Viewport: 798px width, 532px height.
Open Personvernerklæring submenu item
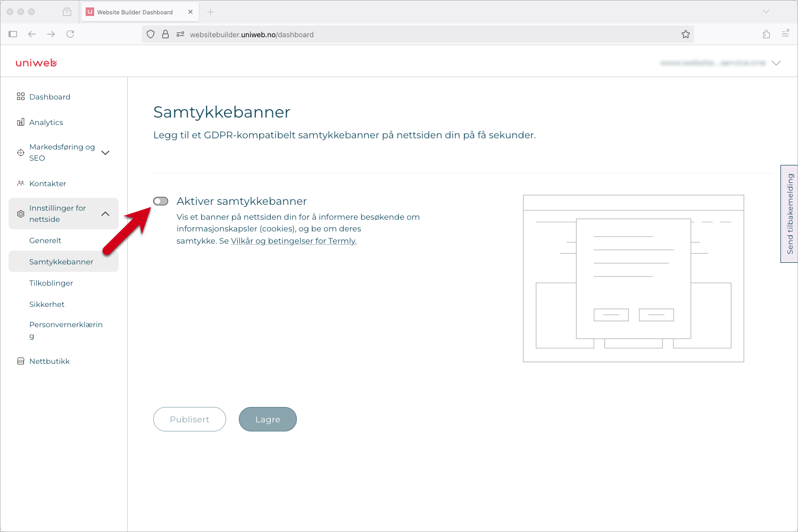click(66, 330)
